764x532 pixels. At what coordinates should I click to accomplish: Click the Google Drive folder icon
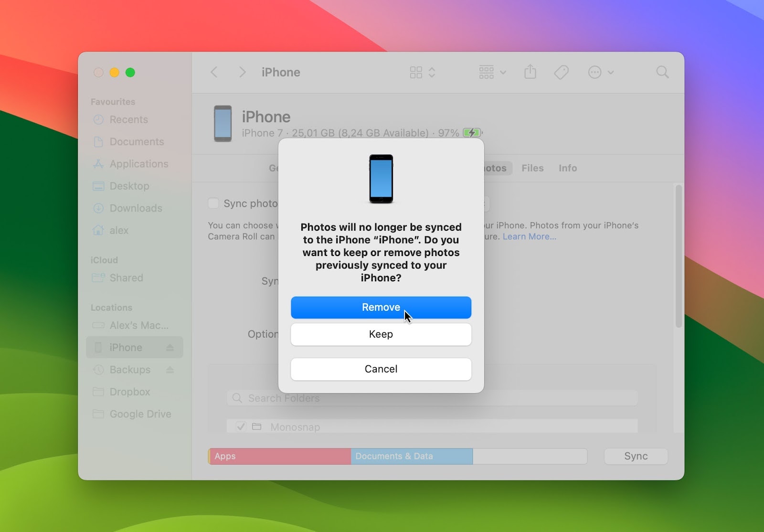tap(98, 414)
